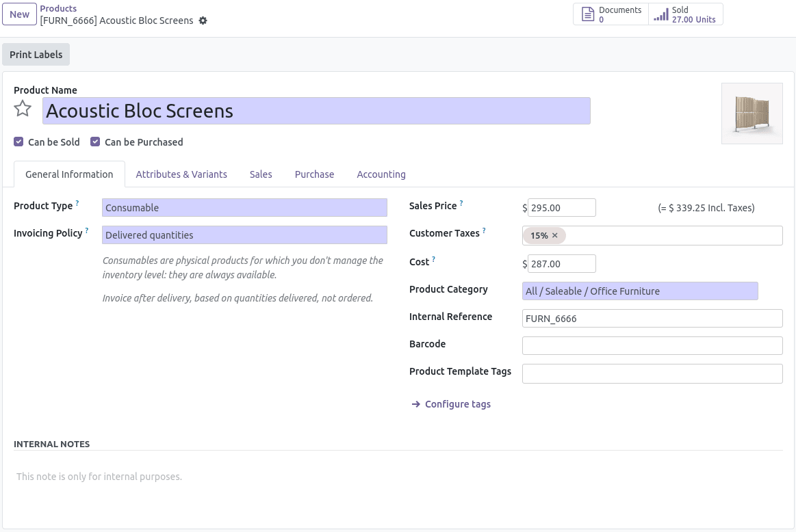Expand the Invoicing Policy dropdown
The image size is (796, 532).
tap(245, 235)
